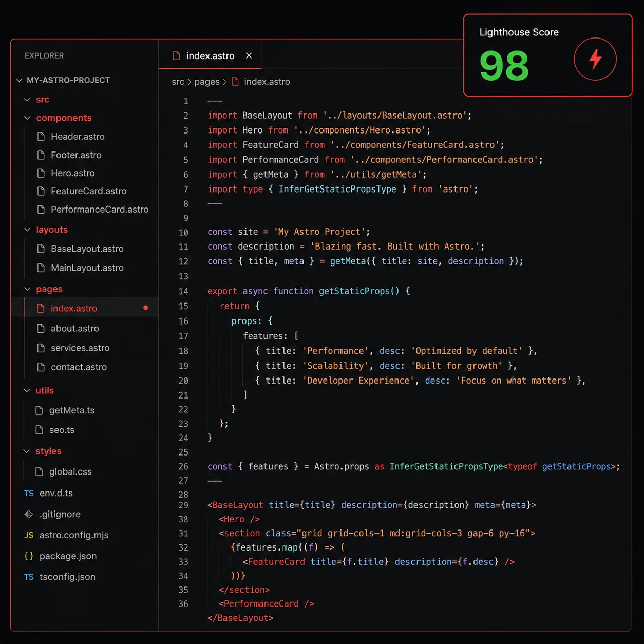Open Footer.astro in the explorer
Image resolution: width=644 pixels, height=644 pixels.
[x=76, y=155]
